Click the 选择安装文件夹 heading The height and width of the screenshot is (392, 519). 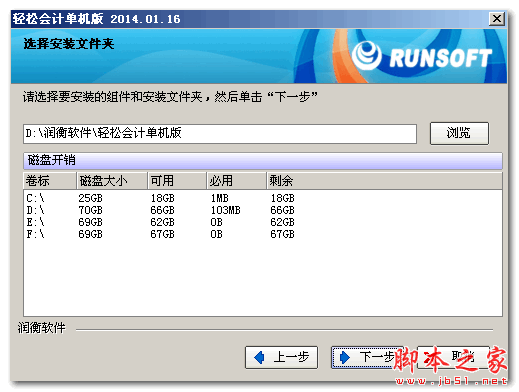pyautogui.click(x=69, y=44)
